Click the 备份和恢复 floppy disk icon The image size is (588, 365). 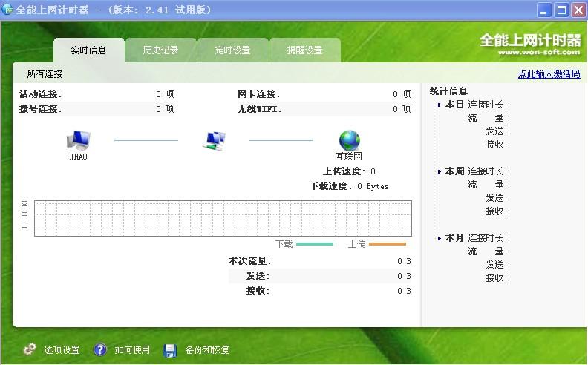170,350
